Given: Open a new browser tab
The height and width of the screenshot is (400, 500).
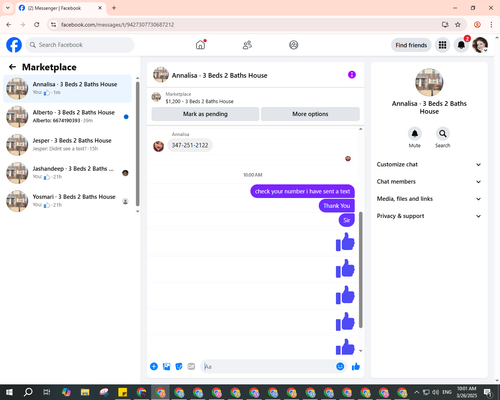Looking at the screenshot, I should (x=114, y=8).
